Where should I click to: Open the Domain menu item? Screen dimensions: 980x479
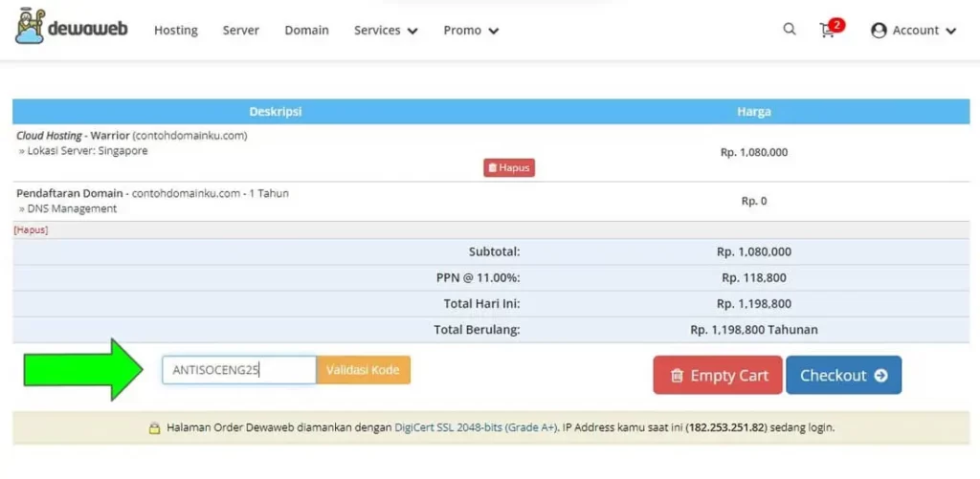(306, 30)
